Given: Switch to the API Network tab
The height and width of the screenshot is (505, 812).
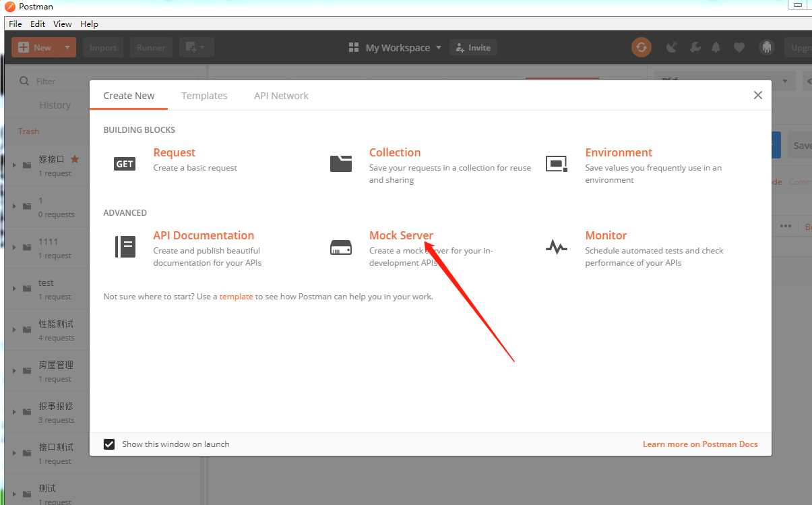Looking at the screenshot, I should (281, 96).
